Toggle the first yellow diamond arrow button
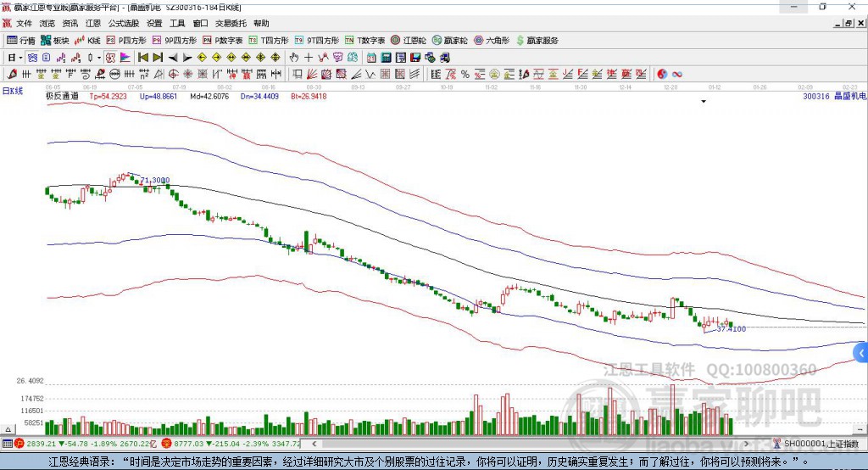Screen dimensions: 868x470 click(202, 58)
